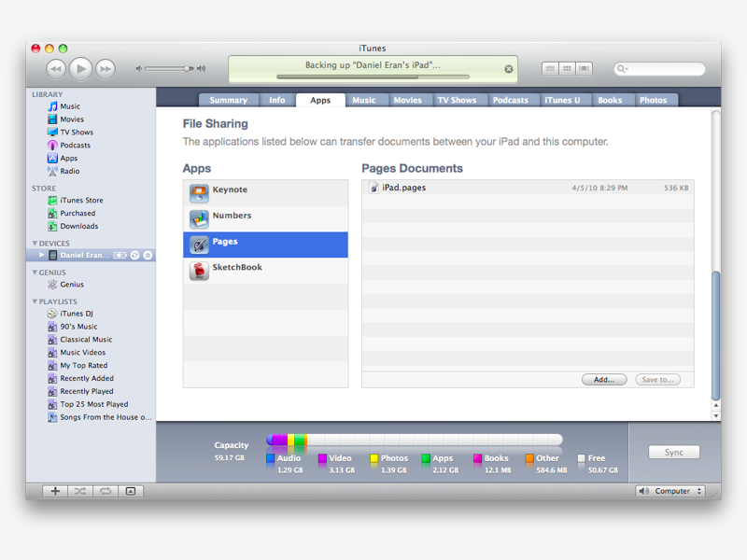The image size is (747, 560).
Task: Adjust the volume slider knob
Action: click(x=187, y=68)
